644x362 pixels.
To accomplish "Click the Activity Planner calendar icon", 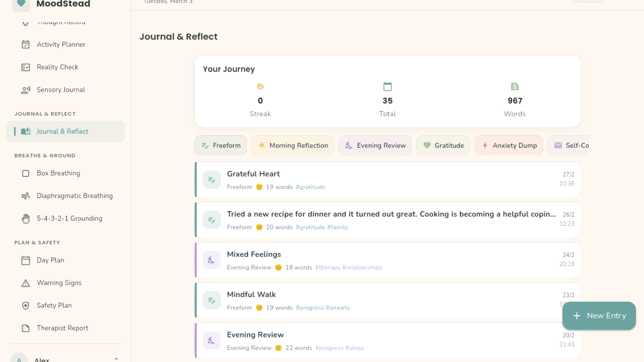I will pyautogui.click(x=25, y=45).
